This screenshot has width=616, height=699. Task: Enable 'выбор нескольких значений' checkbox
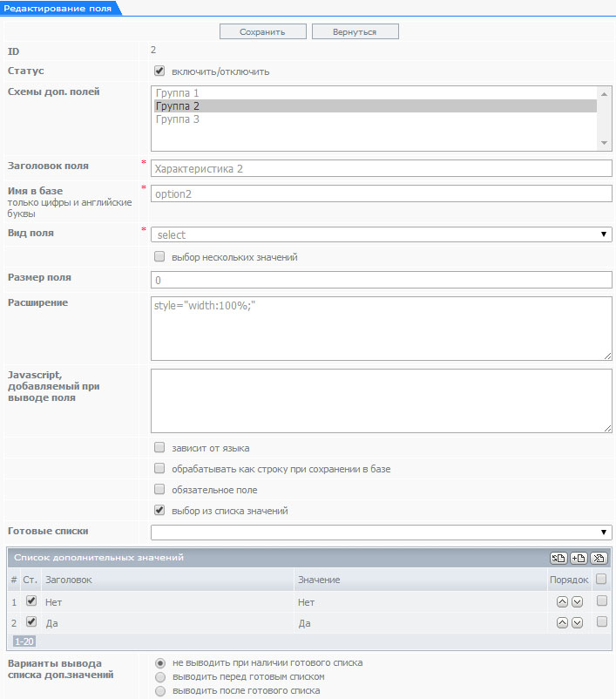point(159,257)
